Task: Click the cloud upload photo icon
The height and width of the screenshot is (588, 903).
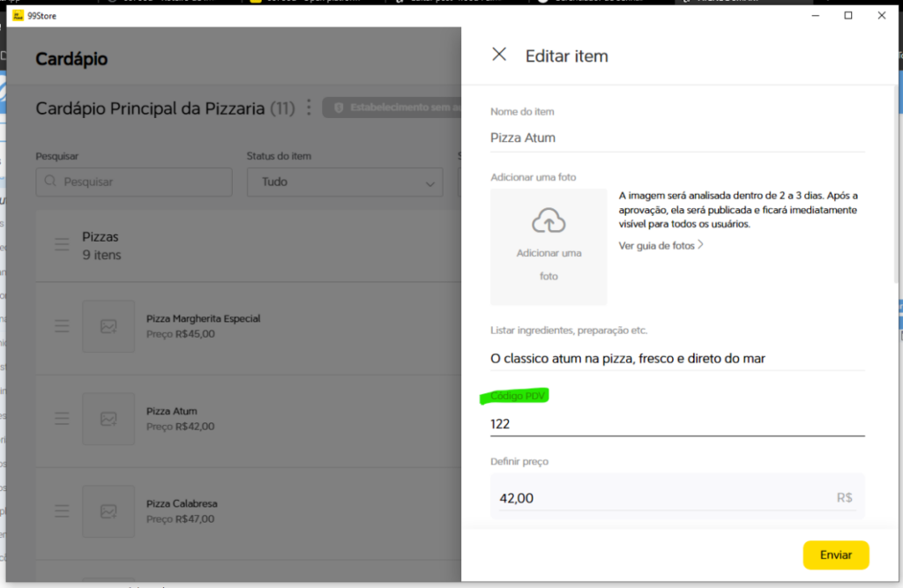Action: point(549,220)
